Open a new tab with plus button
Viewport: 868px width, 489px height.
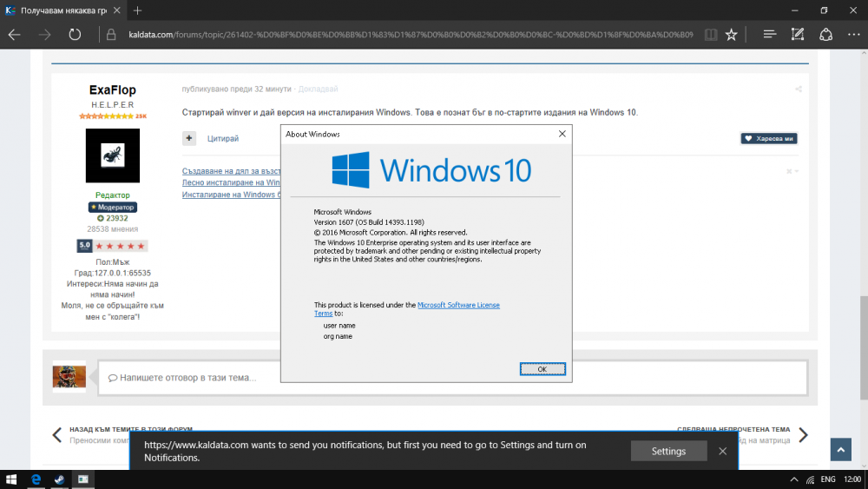[138, 10]
